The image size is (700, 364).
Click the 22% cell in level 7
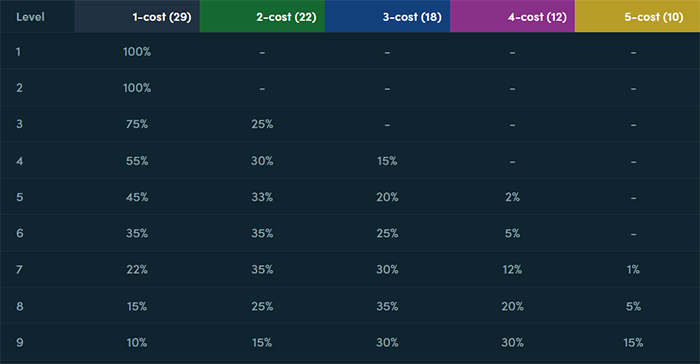pos(137,270)
